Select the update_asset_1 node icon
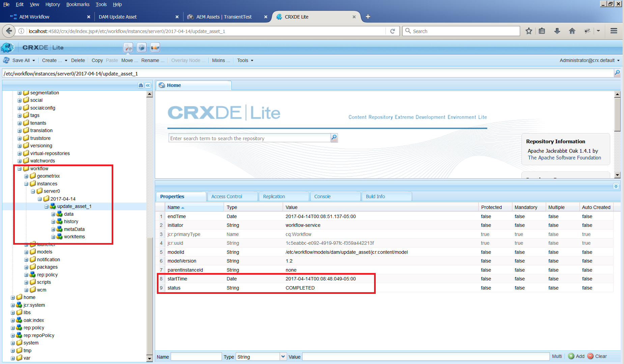 coord(53,206)
